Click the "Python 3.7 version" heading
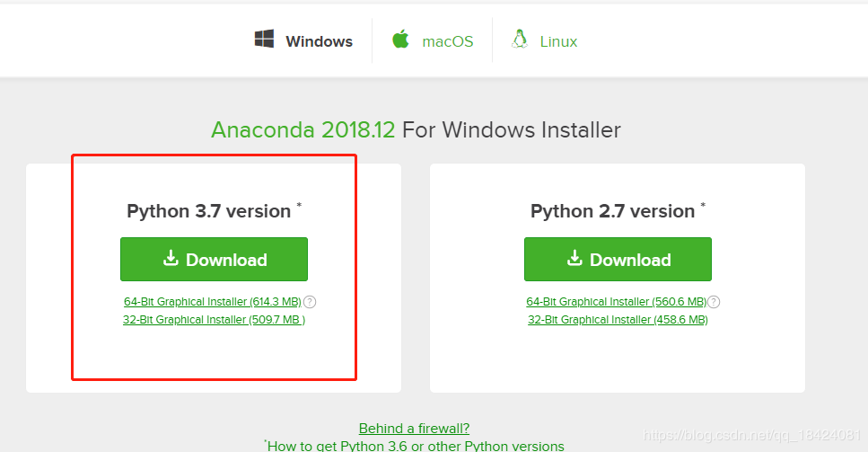The image size is (868, 452). pos(208,211)
